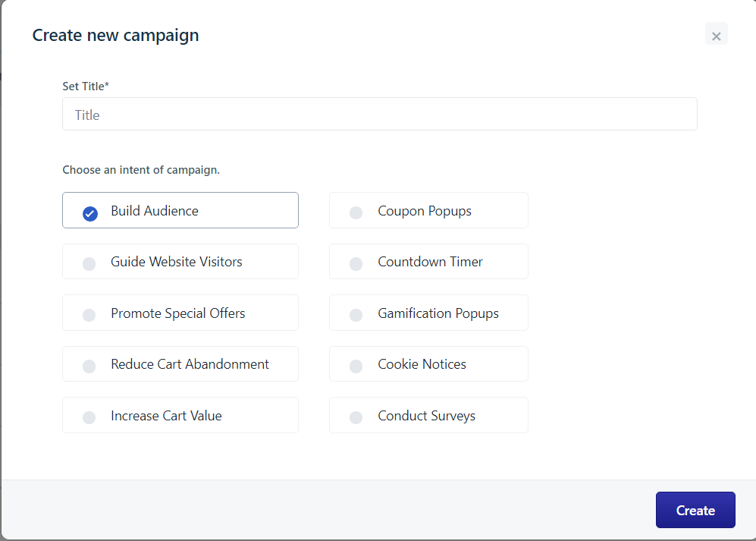The image size is (756, 541).
Task: Select Reduce Cart Abandonment intent
Action: pyautogui.click(x=180, y=364)
